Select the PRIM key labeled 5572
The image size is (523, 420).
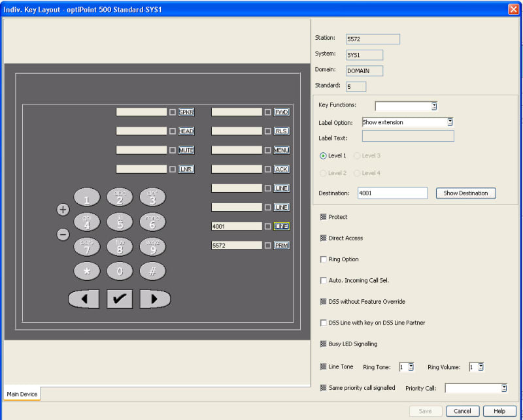(x=282, y=246)
